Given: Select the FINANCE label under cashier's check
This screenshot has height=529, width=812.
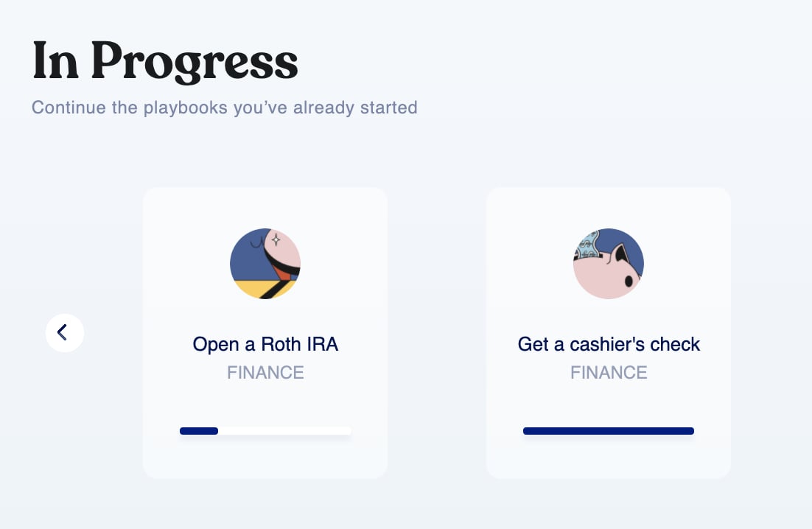Looking at the screenshot, I should (x=609, y=373).
